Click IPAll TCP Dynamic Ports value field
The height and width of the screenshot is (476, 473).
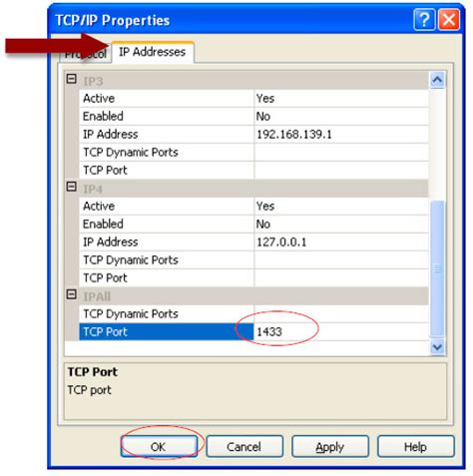click(341, 314)
